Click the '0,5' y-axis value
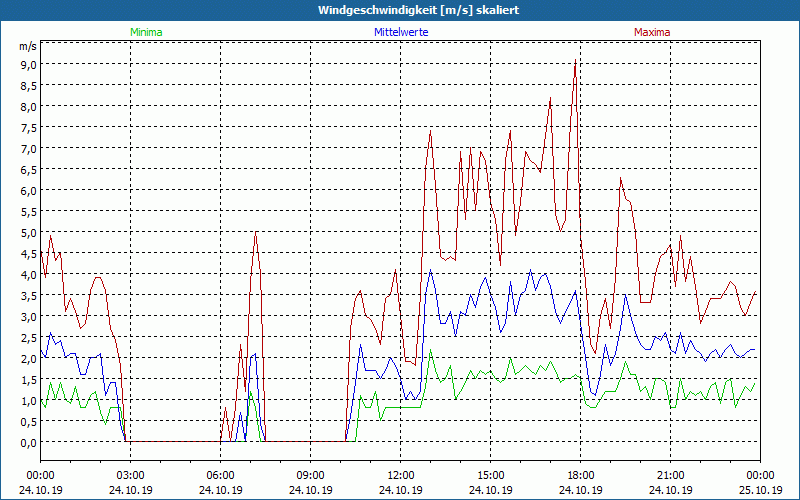Image resolution: width=800 pixels, height=500 pixels. pos(28,421)
